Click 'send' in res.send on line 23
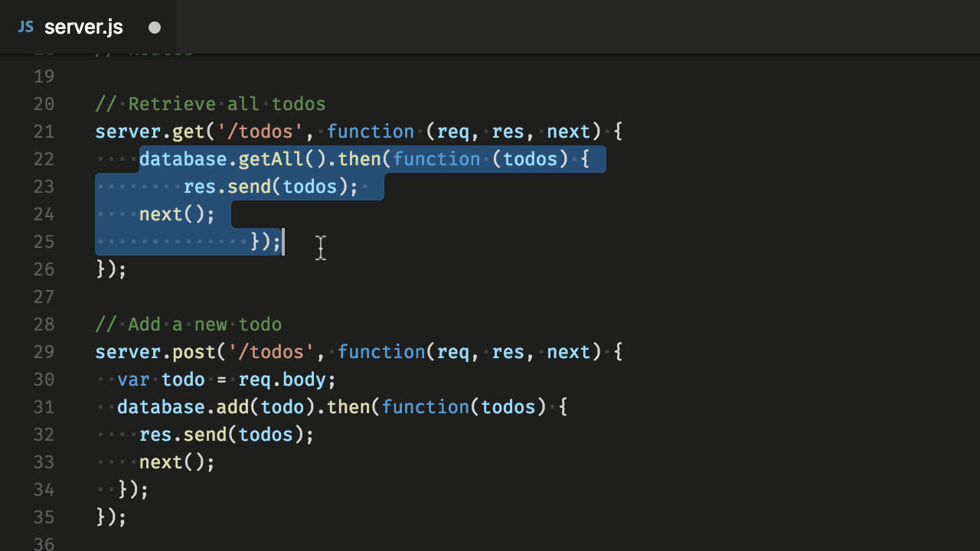980x551 pixels. tap(249, 187)
